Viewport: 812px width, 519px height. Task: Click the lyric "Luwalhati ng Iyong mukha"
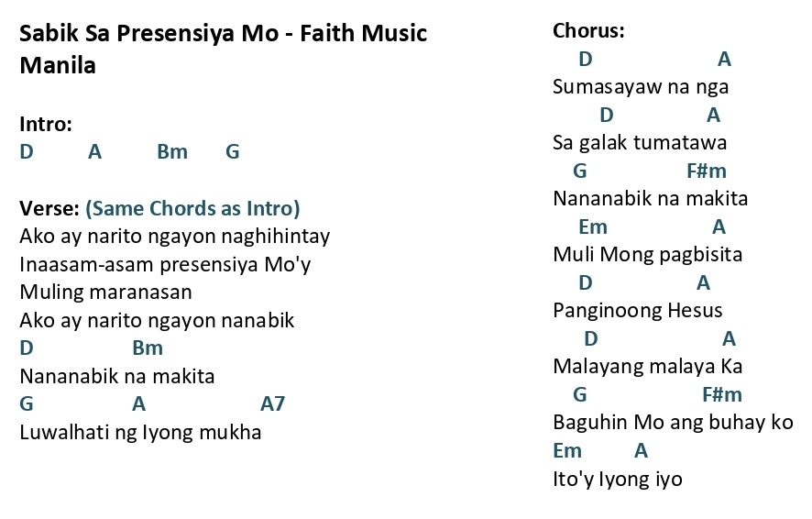[140, 432]
